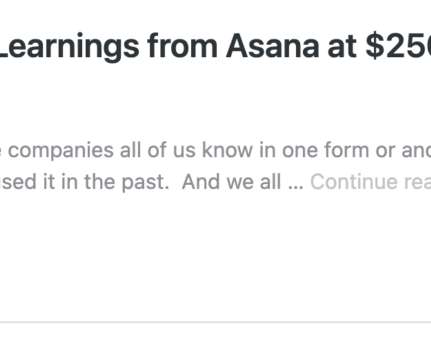Follow the Continue reading link
Image resolution: width=431 pixels, height=360 pixels.
[x=371, y=182]
